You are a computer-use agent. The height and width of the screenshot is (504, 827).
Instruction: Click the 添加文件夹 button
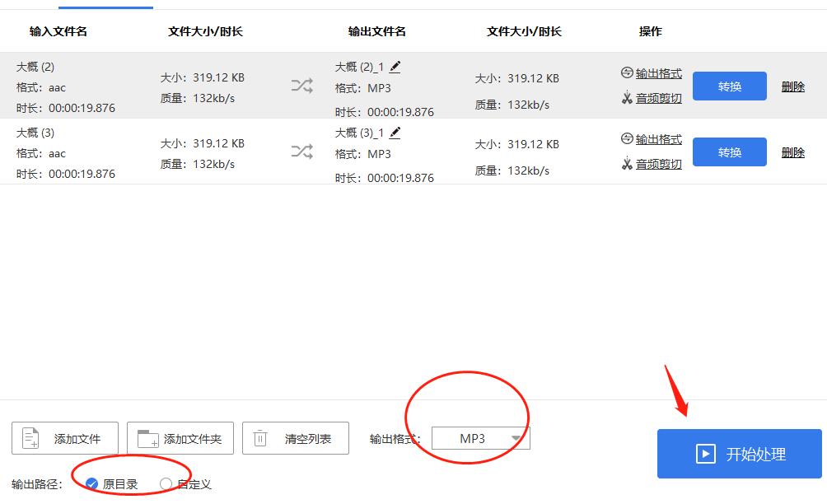click(179, 438)
